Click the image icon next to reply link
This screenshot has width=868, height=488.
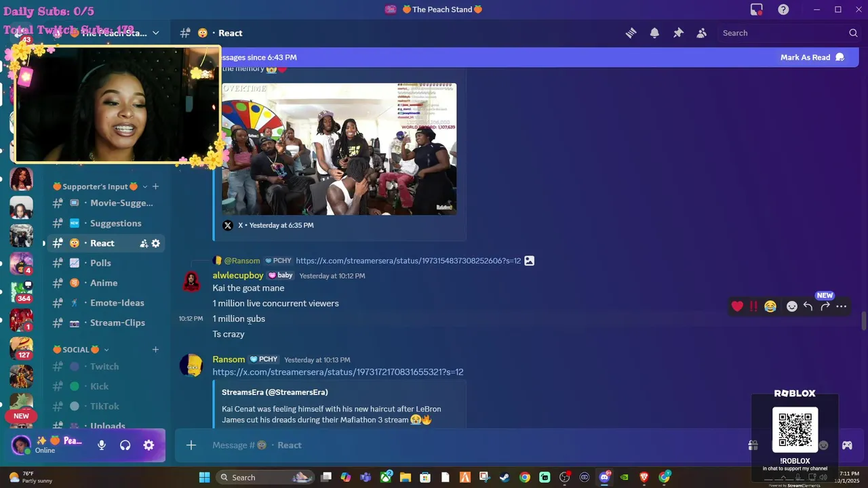tap(530, 260)
